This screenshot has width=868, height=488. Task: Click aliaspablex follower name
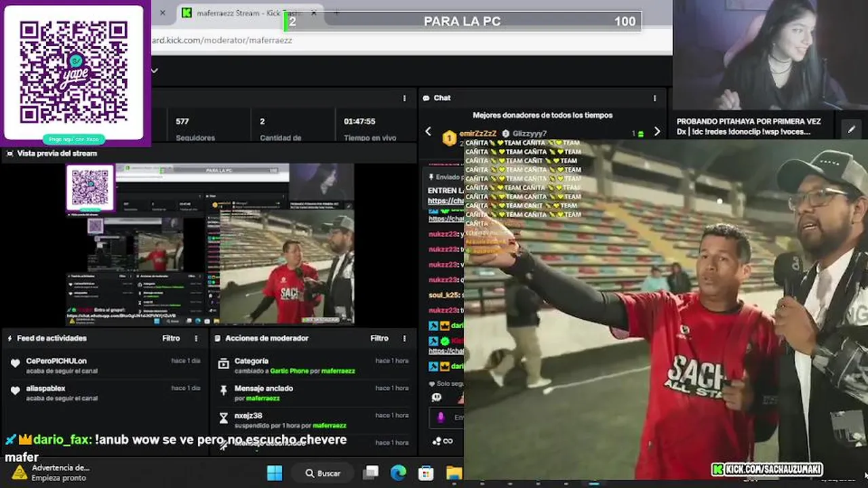[x=45, y=388]
